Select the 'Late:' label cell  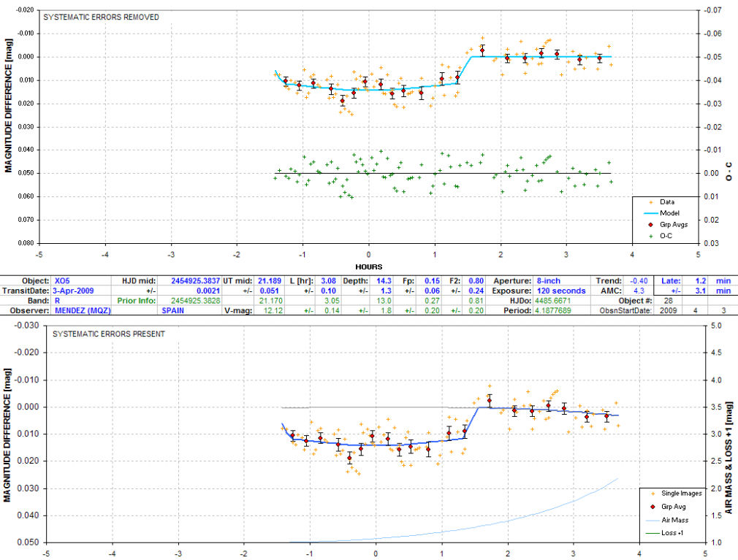671,280
